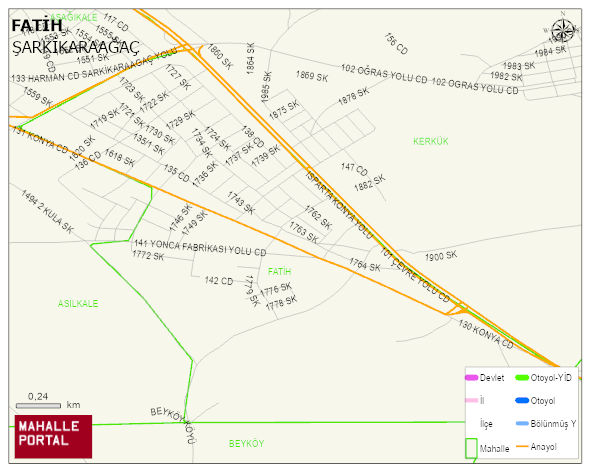Click the 147 CD street label
This screenshot has height=472, width=591.
click(354, 169)
